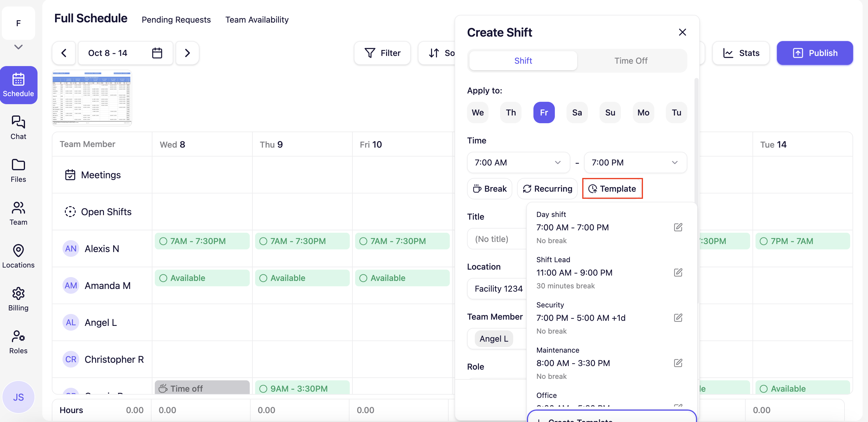
Task: Click the Publish button
Action: (x=814, y=53)
